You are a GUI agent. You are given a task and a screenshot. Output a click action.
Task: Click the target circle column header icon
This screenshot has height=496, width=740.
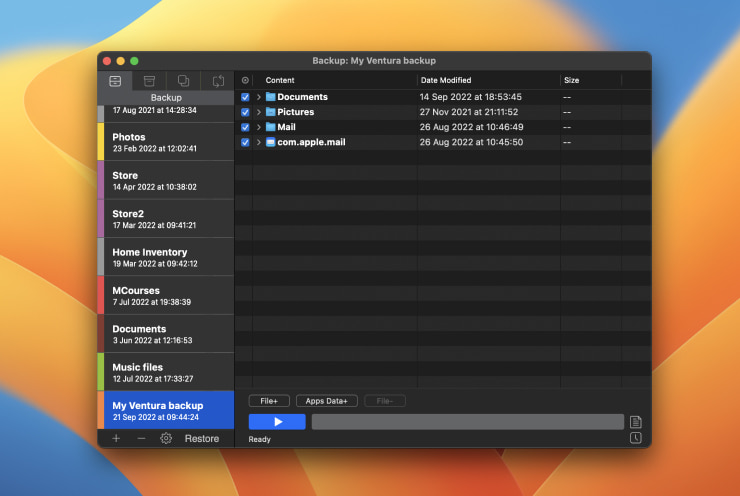[245, 80]
